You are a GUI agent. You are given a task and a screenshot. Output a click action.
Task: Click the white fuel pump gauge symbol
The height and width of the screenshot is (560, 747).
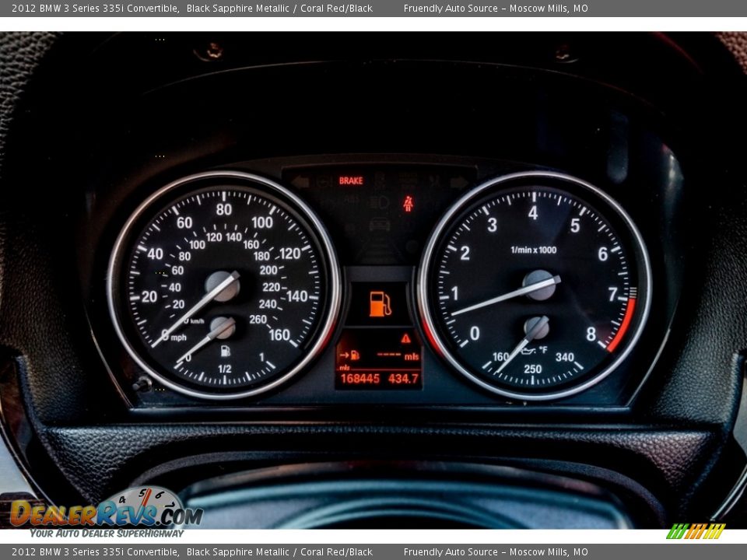226,351
